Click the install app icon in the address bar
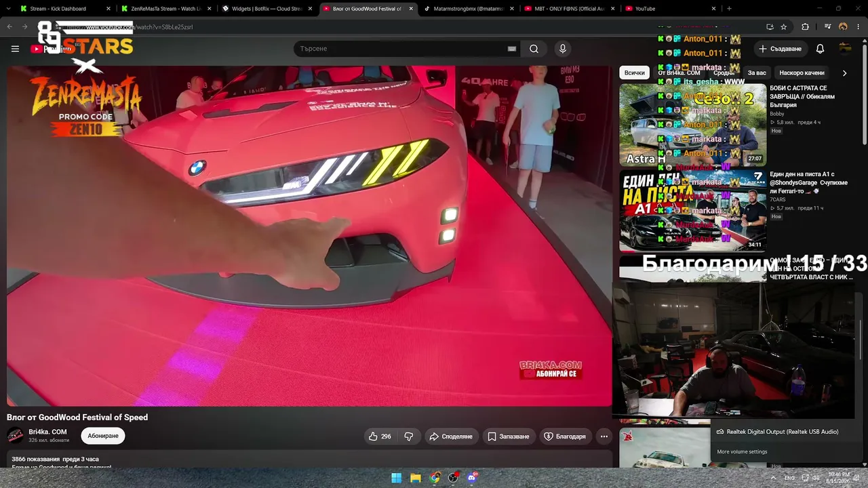This screenshot has height=488, width=868. 770,27
